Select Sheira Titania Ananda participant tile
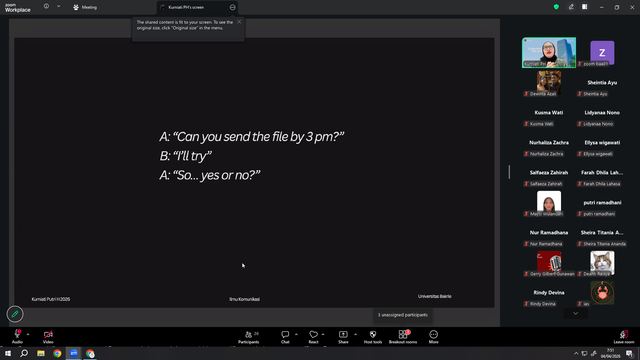 tap(602, 233)
